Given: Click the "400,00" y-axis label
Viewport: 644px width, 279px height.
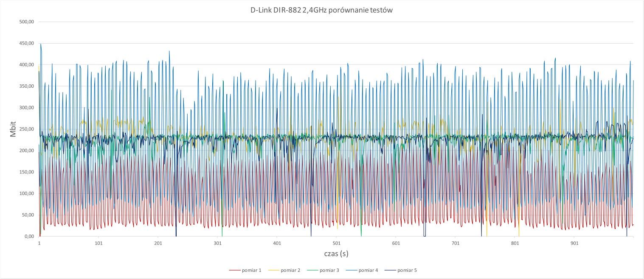Looking at the screenshot, I should (x=27, y=64).
